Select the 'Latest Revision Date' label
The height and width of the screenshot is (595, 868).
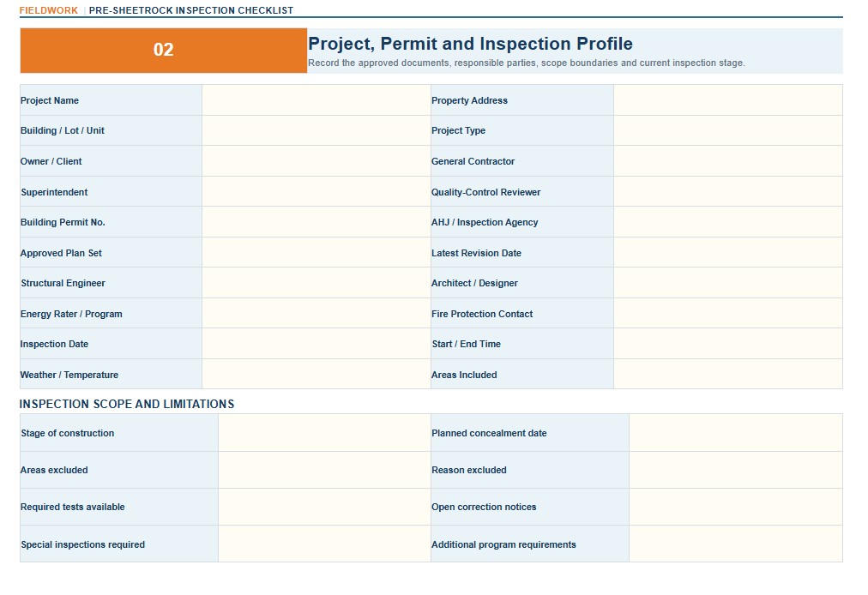(x=476, y=253)
